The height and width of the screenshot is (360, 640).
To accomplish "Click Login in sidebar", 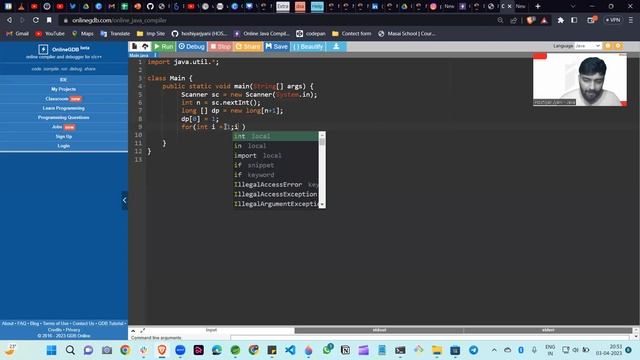I will [64, 146].
